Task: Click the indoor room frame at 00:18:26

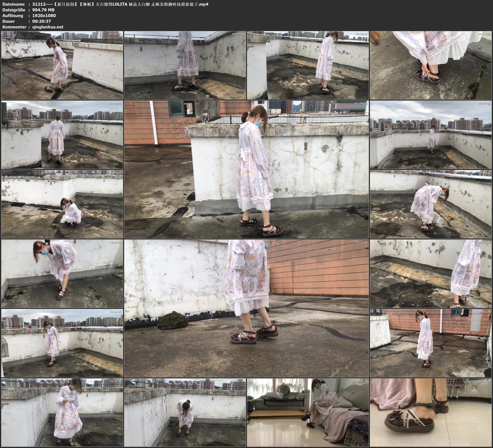Action: coord(308,412)
